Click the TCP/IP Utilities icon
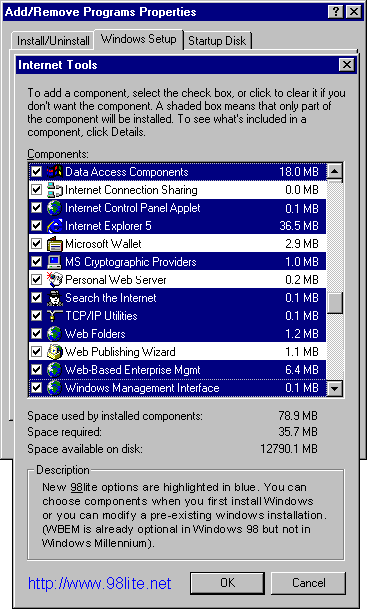Viewport: 367px width, 609px height. [x=54, y=316]
